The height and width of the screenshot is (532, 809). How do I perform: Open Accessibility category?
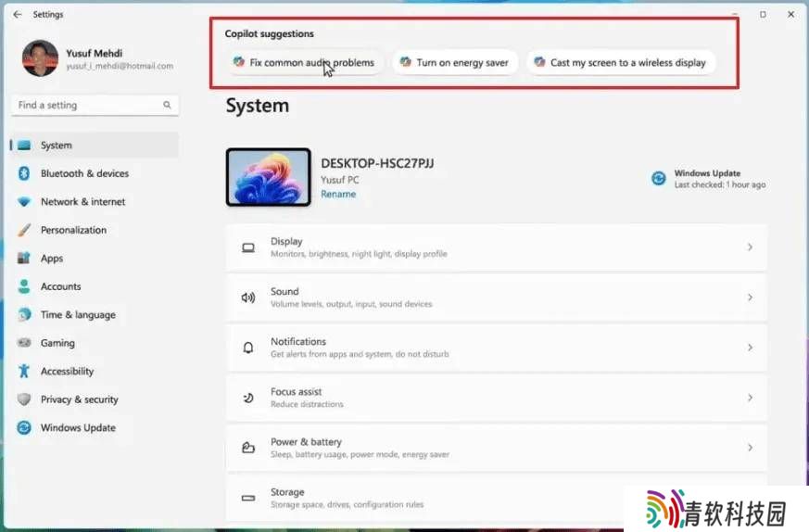pyautogui.click(x=95, y=371)
